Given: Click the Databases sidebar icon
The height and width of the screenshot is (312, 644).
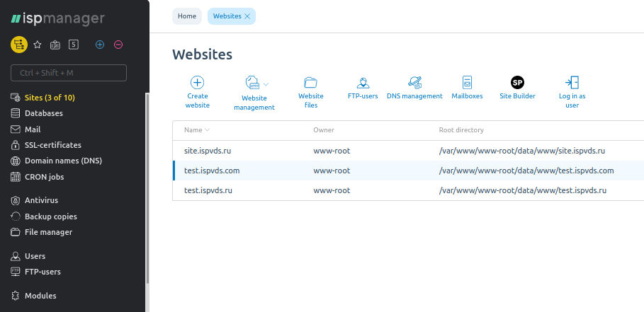Looking at the screenshot, I should coord(15,113).
